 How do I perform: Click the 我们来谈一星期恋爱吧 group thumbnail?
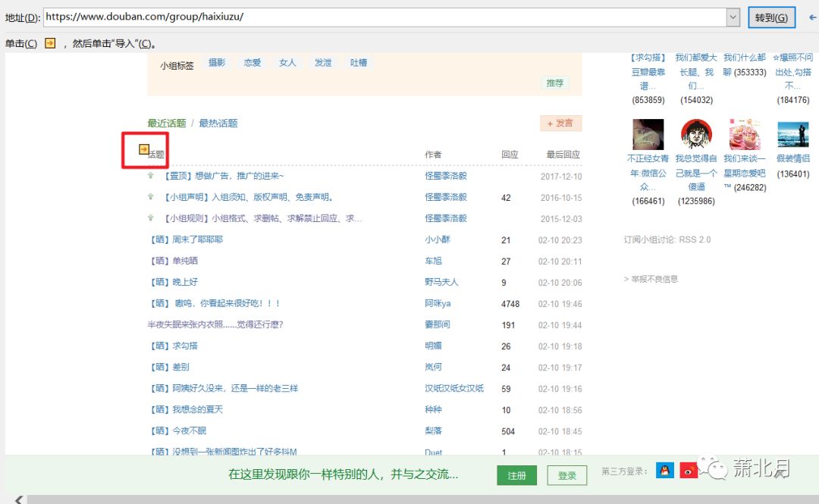tap(745, 134)
